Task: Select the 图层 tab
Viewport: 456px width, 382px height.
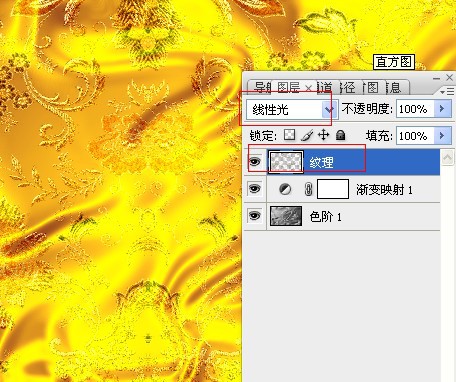Action: pos(289,88)
